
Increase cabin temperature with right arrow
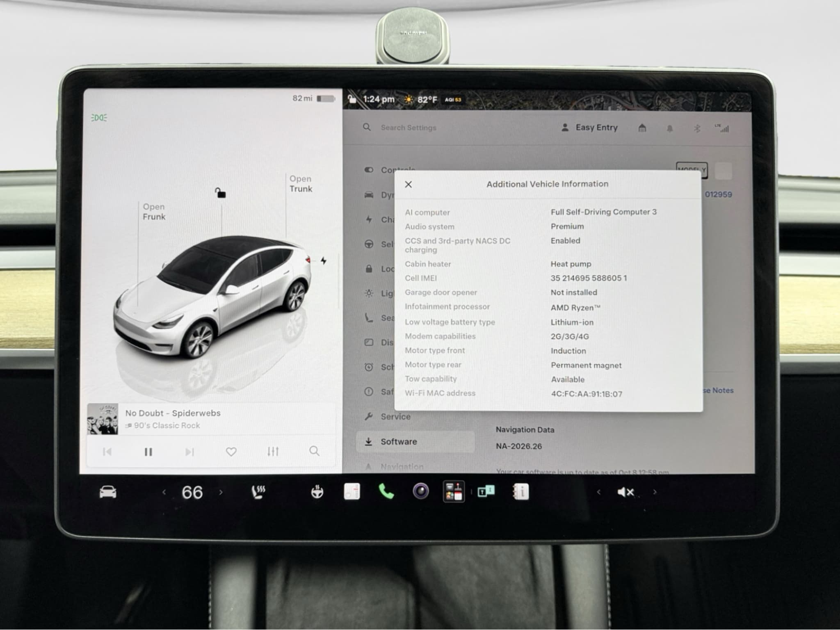pyautogui.click(x=221, y=492)
